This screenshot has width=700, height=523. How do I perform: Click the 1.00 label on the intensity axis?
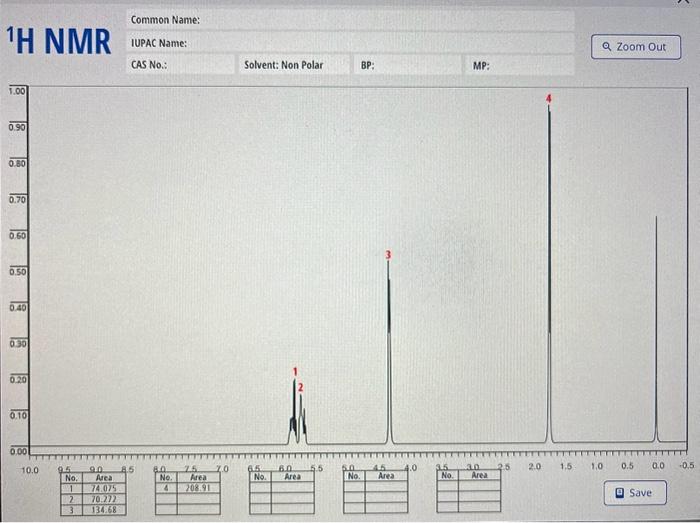coord(17,91)
